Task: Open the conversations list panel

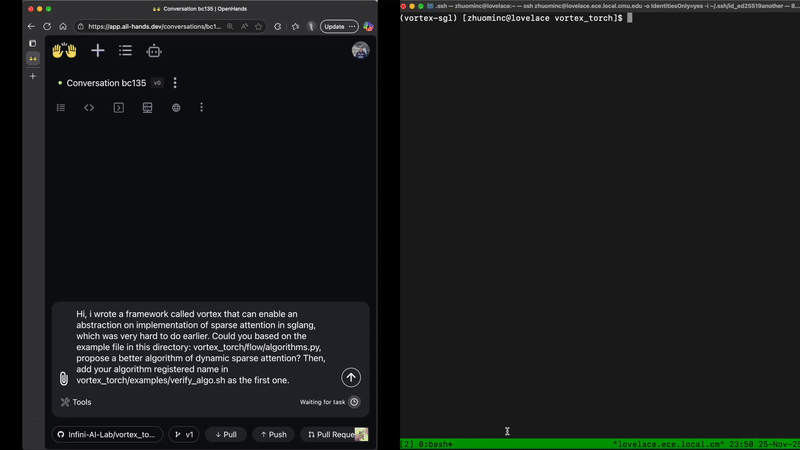Action: pos(125,50)
